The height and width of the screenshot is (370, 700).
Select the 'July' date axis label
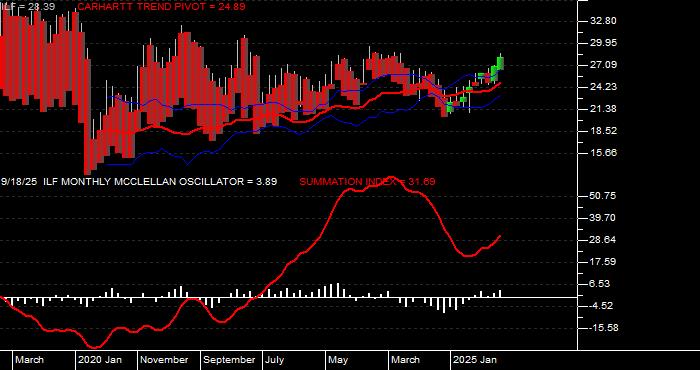pyautogui.click(x=275, y=360)
